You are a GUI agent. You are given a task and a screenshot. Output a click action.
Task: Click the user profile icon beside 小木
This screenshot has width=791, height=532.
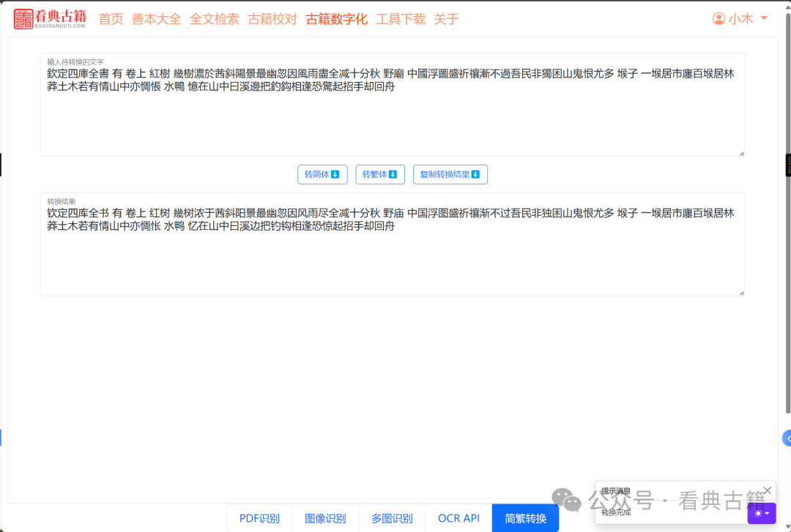tap(718, 19)
